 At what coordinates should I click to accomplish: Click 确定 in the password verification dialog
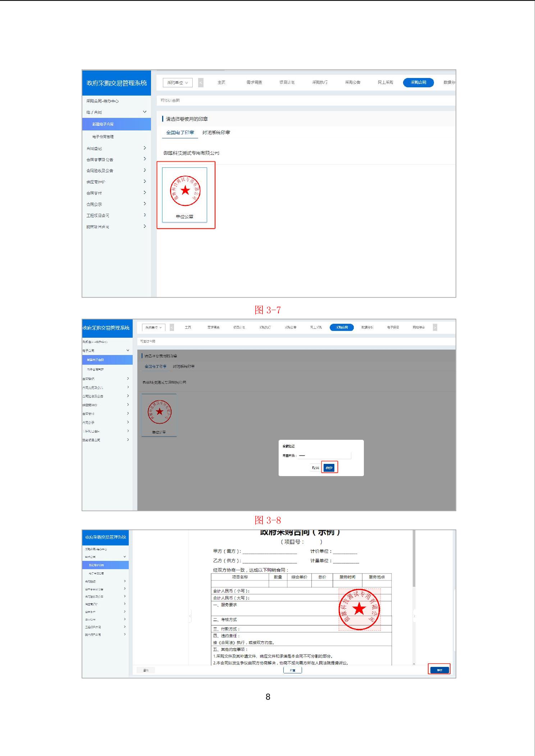click(329, 467)
